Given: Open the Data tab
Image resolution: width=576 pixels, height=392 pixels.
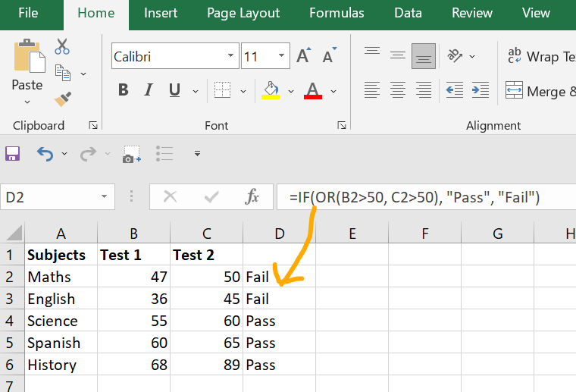Looking at the screenshot, I should 408,13.
